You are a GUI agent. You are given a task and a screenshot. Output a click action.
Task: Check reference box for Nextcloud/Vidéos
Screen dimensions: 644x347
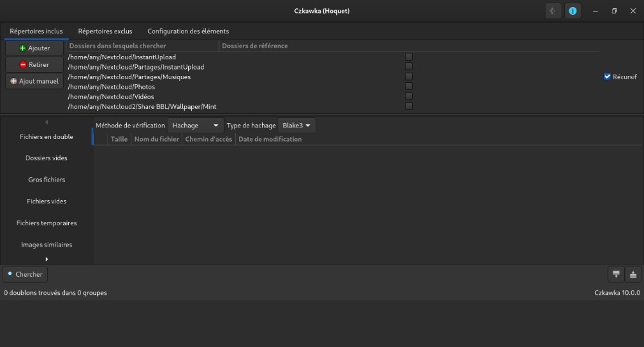[x=409, y=97]
